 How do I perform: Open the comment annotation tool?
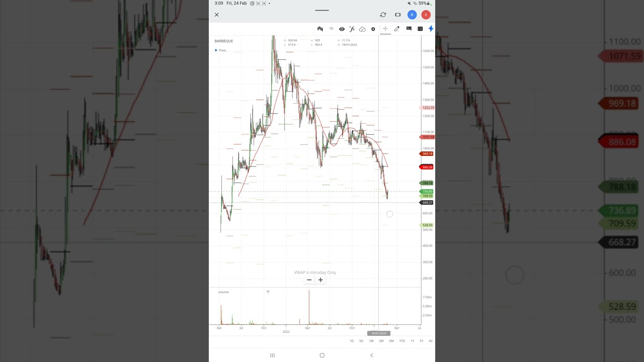pyautogui.click(x=409, y=29)
